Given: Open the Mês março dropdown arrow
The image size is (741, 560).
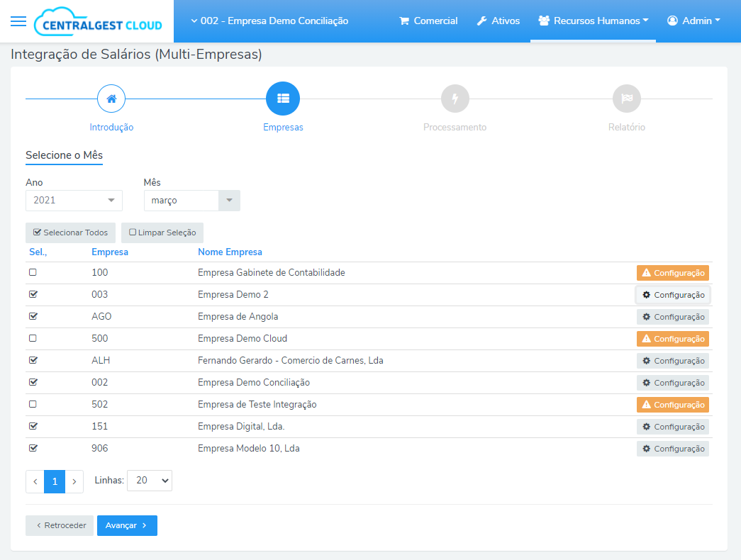Looking at the screenshot, I should pos(229,201).
